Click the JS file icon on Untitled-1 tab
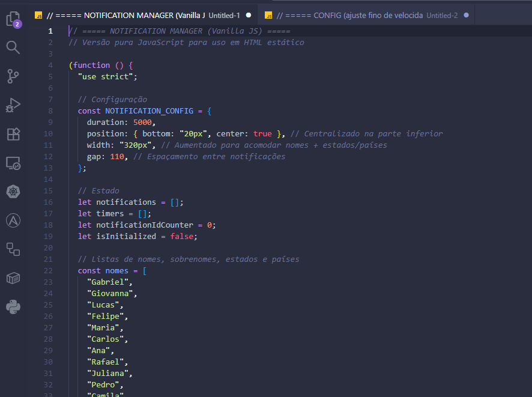 pyautogui.click(x=38, y=16)
